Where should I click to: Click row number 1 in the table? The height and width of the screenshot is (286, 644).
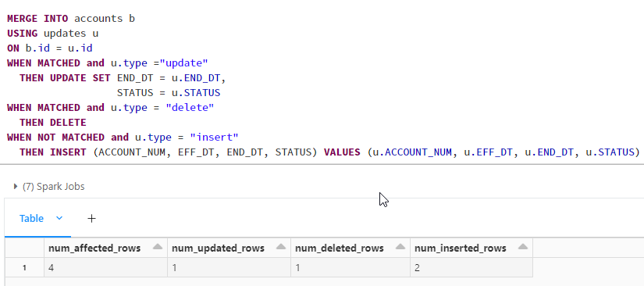click(25, 268)
